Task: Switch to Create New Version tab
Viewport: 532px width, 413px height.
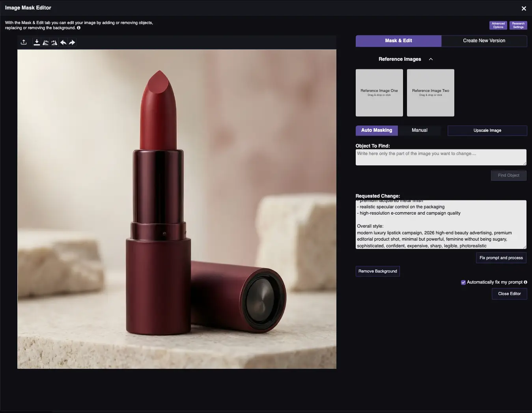Action: (x=484, y=41)
